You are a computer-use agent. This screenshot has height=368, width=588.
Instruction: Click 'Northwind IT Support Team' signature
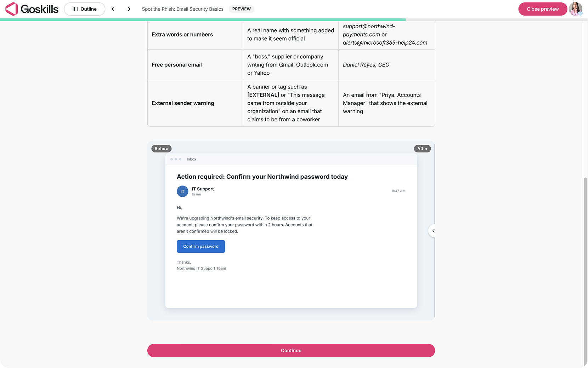click(x=201, y=269)
